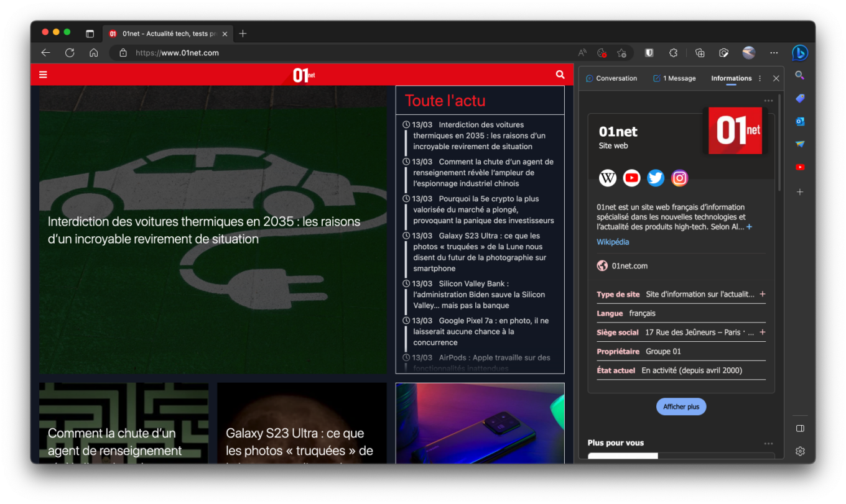846x504 pixels.
Task: Open the Galaxy S23 Ultra article card
Action: tap(302, 423)
